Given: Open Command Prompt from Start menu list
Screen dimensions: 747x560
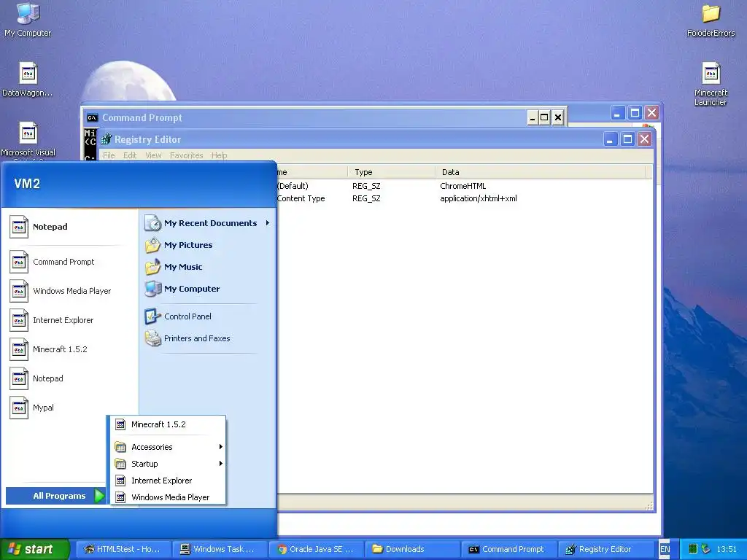Looking at the screenshot, I should (63, 262).
